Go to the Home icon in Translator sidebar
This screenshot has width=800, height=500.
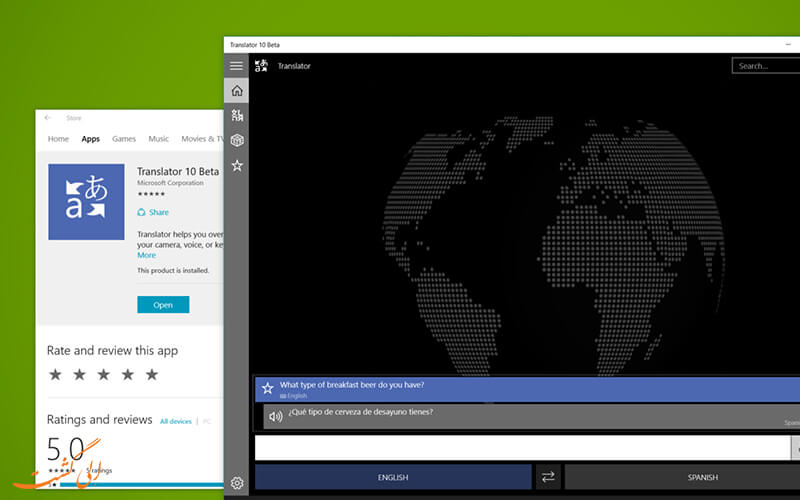[237, 91]
